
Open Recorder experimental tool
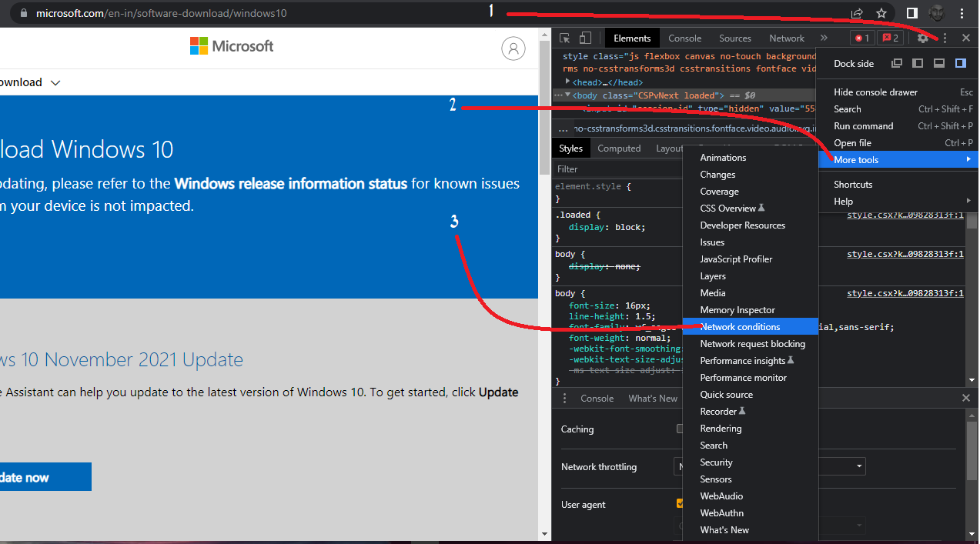click(750, 412)
